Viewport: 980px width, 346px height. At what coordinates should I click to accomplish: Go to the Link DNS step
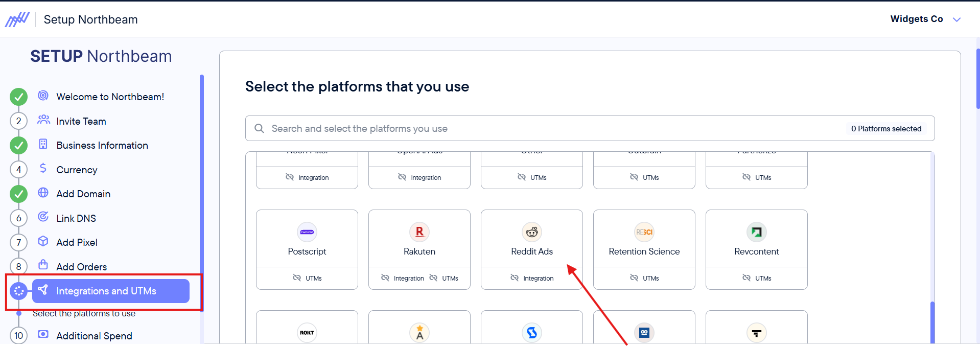[x=76, y=218]
